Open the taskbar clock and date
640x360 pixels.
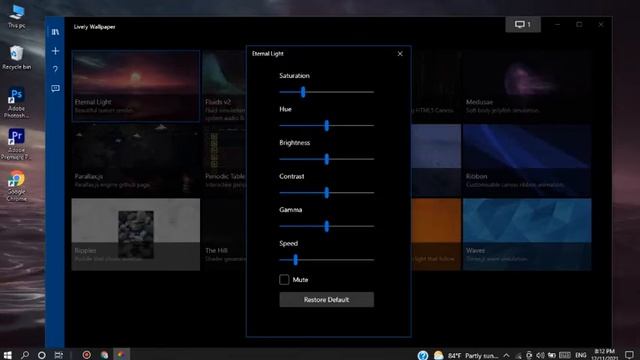pyautogui.click(x=604, y=355)
